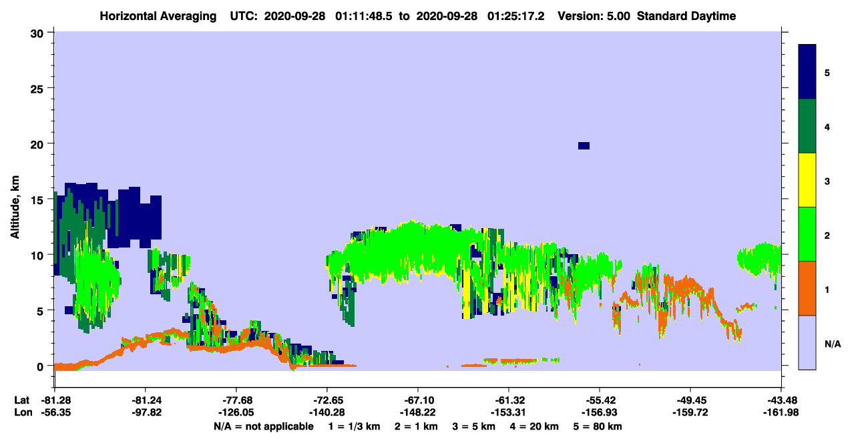Click the longitude value -126.05

point(236,413)
